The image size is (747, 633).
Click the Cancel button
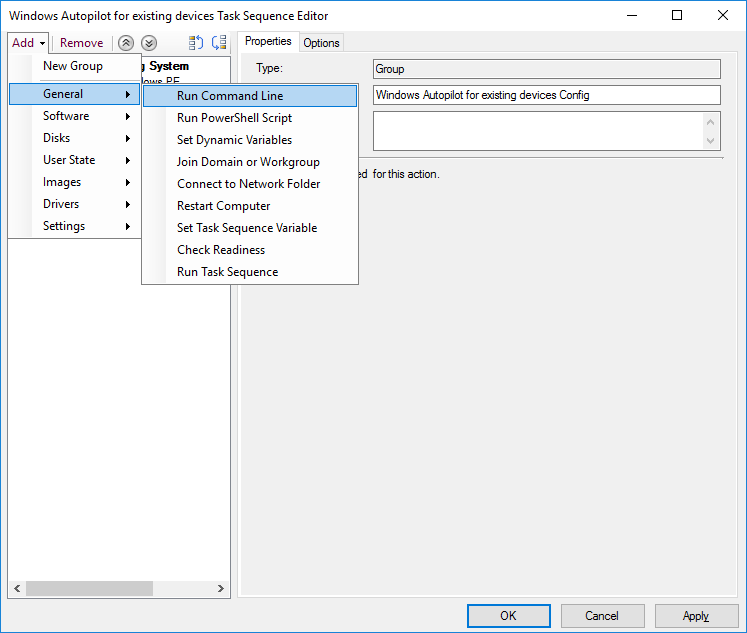point(602,616)
